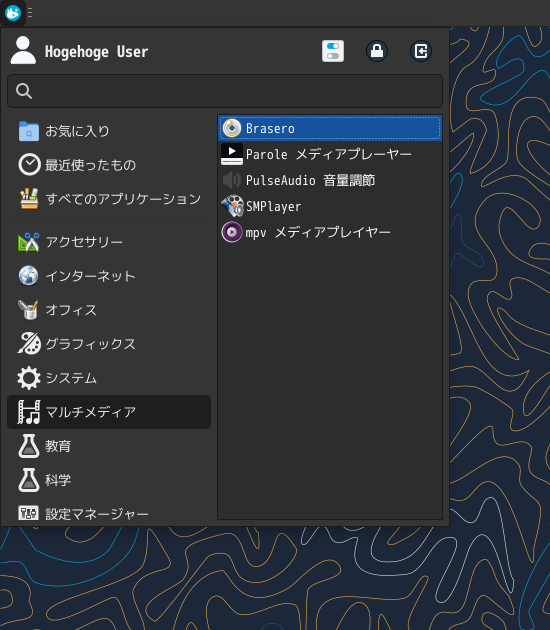Screen dimensions: 550x630
Task: Open 設定マネージャー
Action: (109, 514)
